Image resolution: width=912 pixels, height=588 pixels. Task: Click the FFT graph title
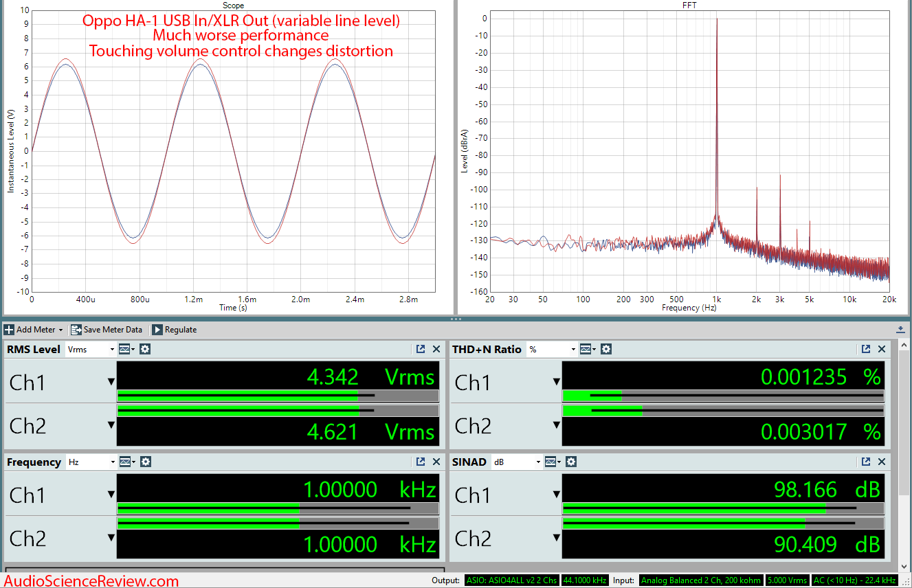[689, 5]
